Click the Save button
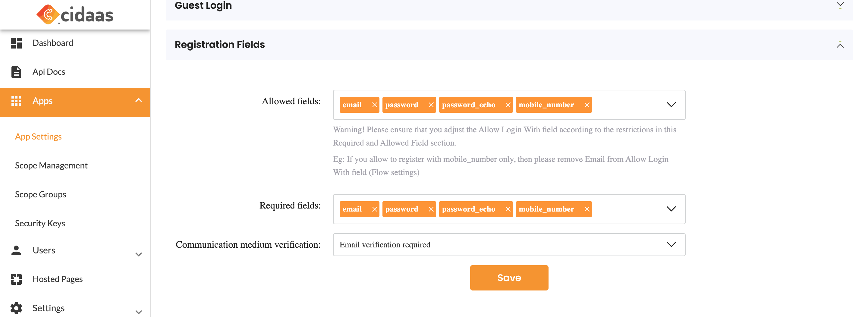 (509, 278)
